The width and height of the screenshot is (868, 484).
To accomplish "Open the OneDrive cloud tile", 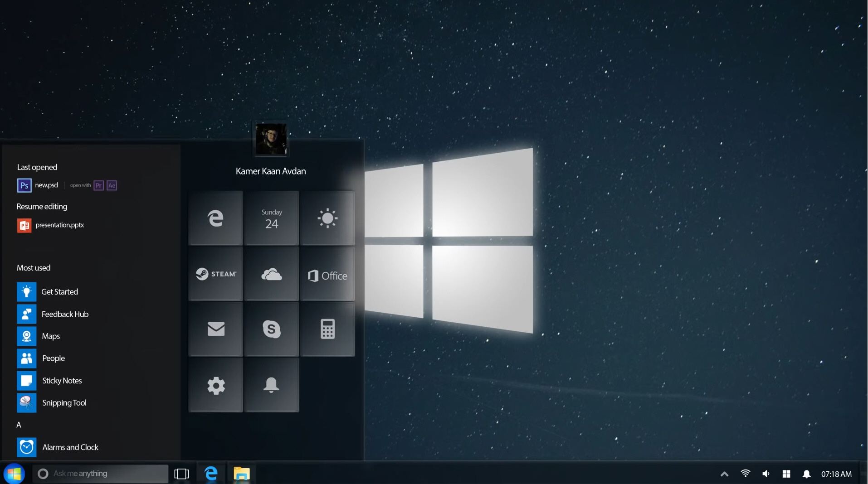I will pos(272,274).
